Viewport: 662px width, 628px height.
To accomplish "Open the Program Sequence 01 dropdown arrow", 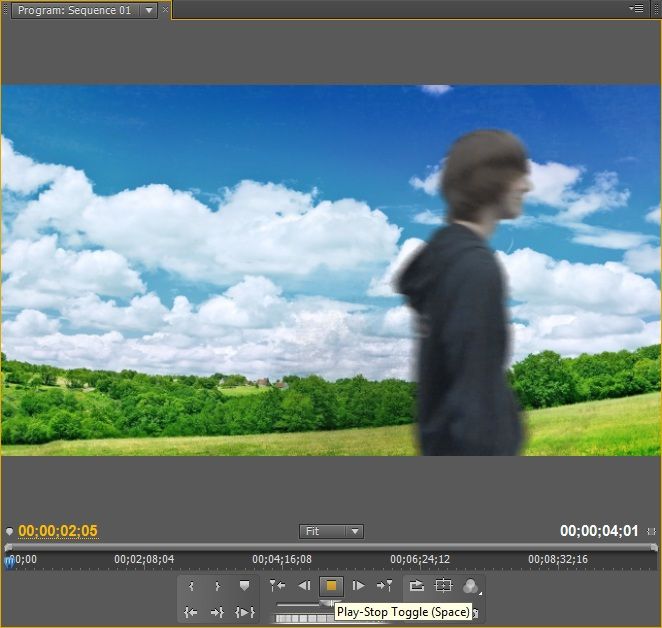I will click(149, 10).
